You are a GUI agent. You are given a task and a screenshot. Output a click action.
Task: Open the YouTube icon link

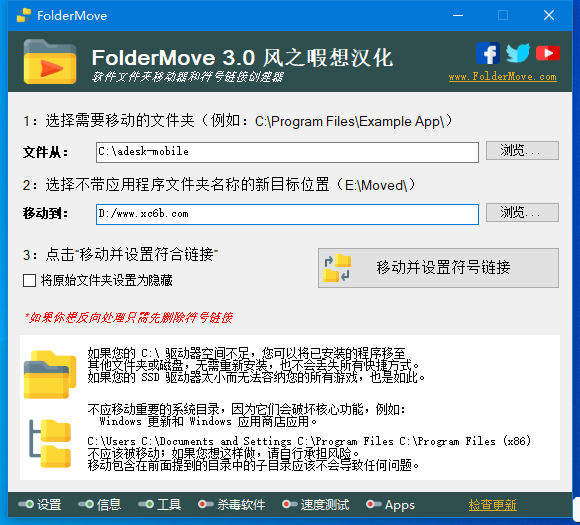[548, 53]
